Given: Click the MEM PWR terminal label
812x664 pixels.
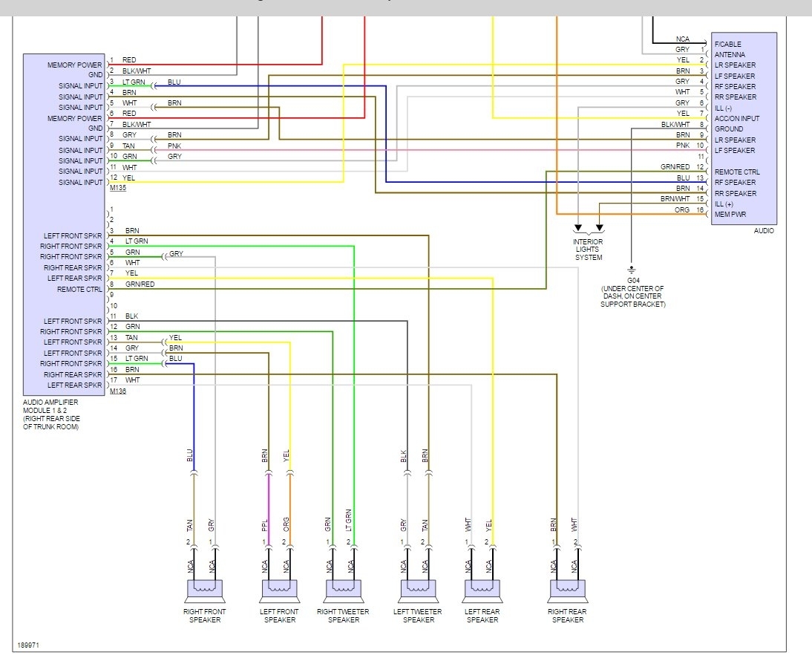Looking at the screenshot, I should tap(730, 214).
